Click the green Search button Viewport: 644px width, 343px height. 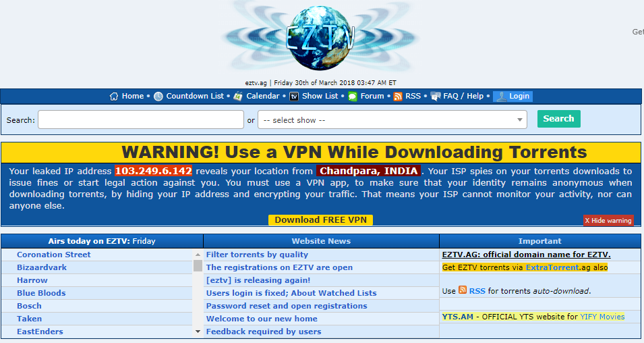pos(558,118)
